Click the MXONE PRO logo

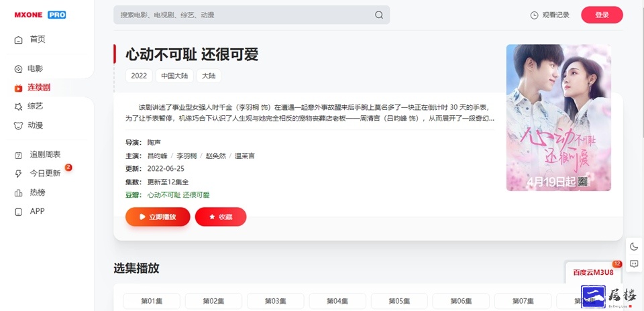(x=40, y=15)
